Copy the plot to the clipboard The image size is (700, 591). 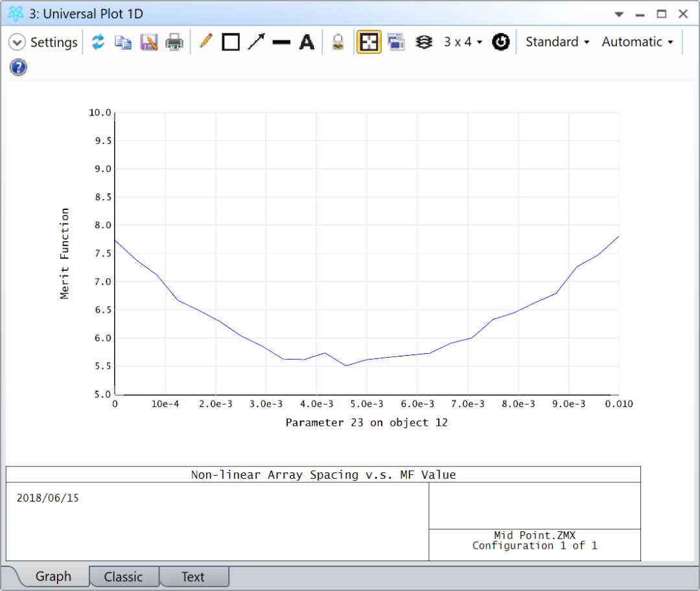(x=123, y=41)
